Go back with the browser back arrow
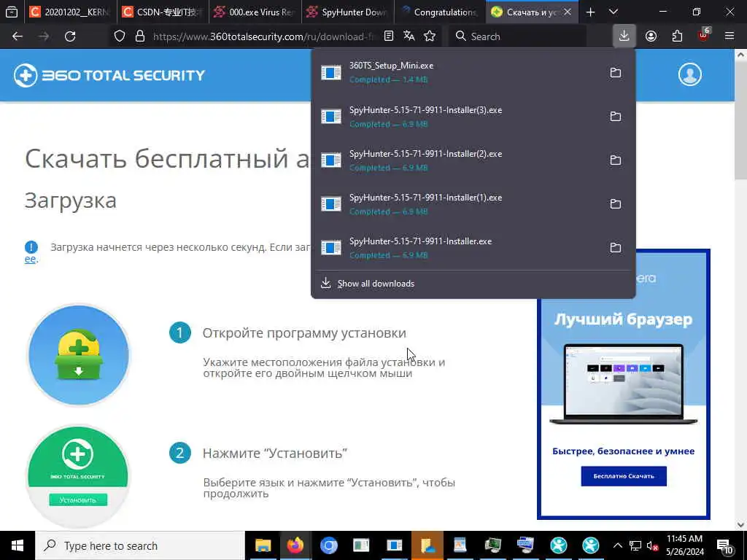The width and height of the screenshot is (747, 560). 18,36
